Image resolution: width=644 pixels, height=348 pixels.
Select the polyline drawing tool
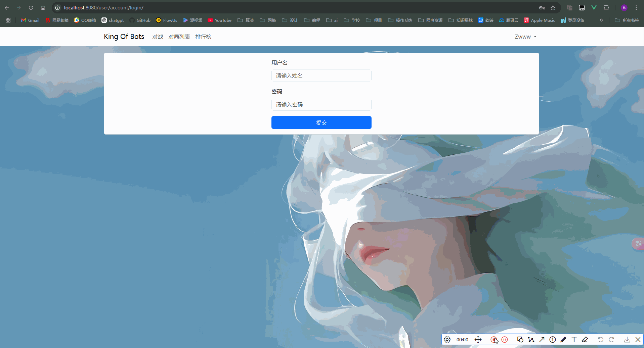(531, 340)
